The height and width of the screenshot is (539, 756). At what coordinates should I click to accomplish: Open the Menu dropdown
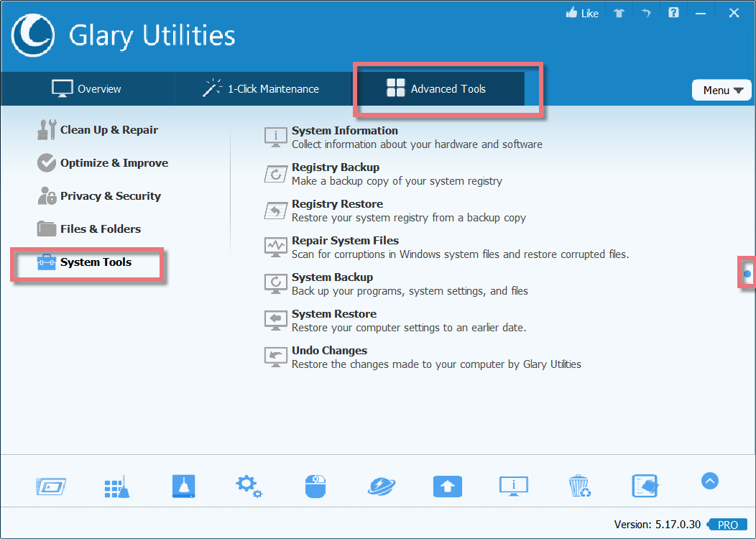[721, 89]
